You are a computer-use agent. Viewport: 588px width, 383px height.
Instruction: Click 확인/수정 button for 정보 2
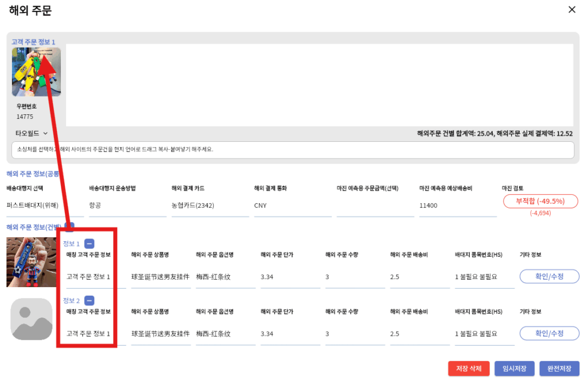click(x=549, y=333)
